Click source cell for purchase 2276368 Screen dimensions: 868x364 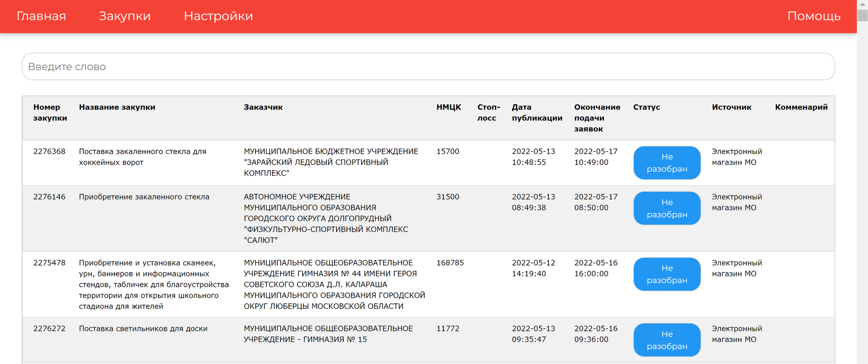(737, 157)
